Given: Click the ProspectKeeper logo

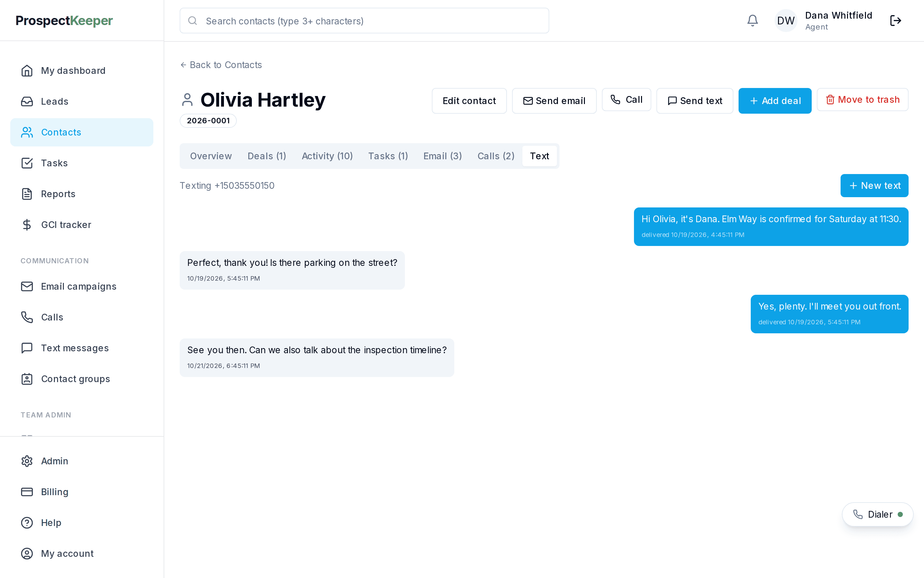Looking at the screenshot, I should click(64, 21).
